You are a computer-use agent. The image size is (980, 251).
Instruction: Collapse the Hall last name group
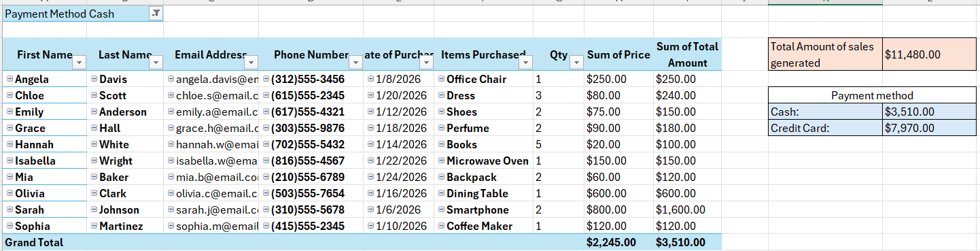(x=94, y=128)
